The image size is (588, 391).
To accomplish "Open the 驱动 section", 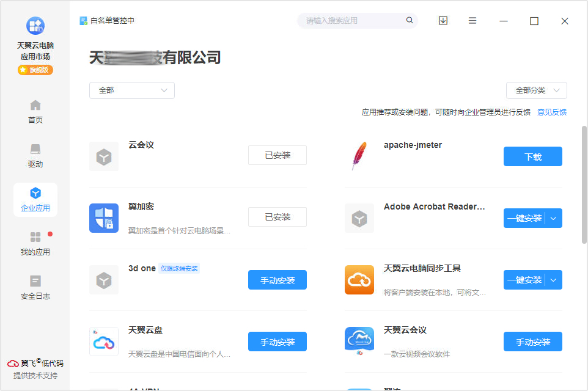I will point(35,156).
